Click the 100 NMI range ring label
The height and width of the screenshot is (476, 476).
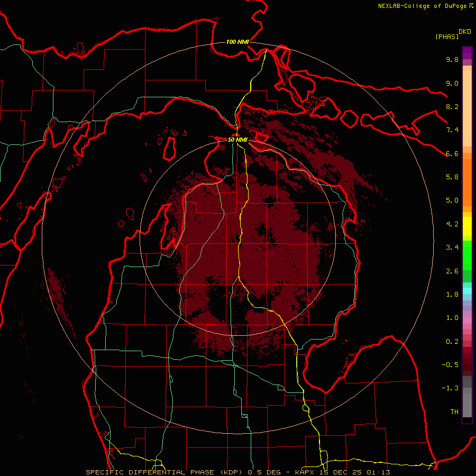237,42
